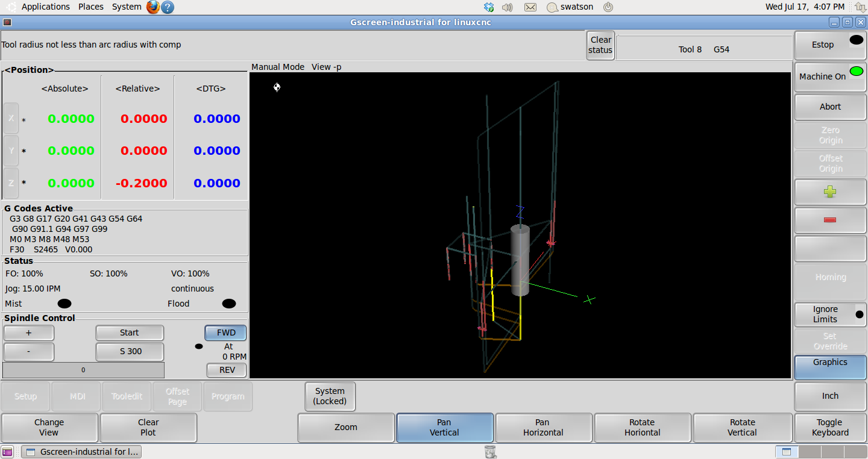The height and width of the screenshot is (459, 868).
Task: Click the spindle speed progress bar
Action: [x=83, y=370]
